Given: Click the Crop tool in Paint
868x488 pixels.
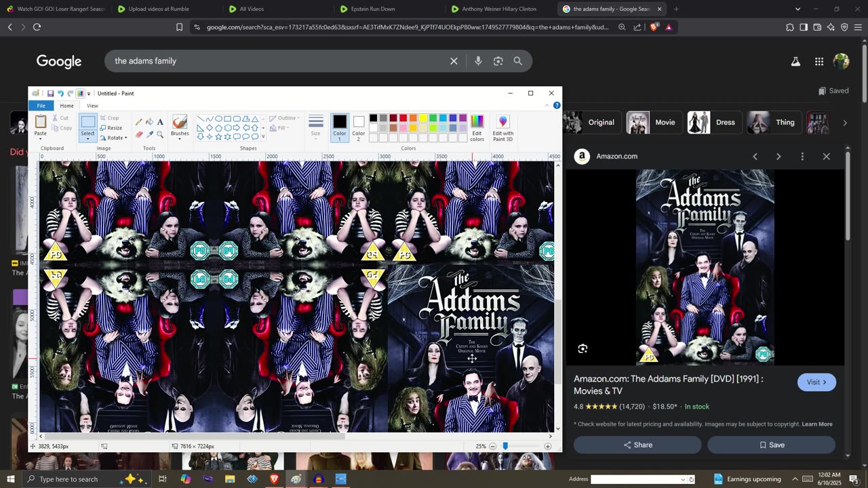Looking at the screenshot, I should 109,118.
